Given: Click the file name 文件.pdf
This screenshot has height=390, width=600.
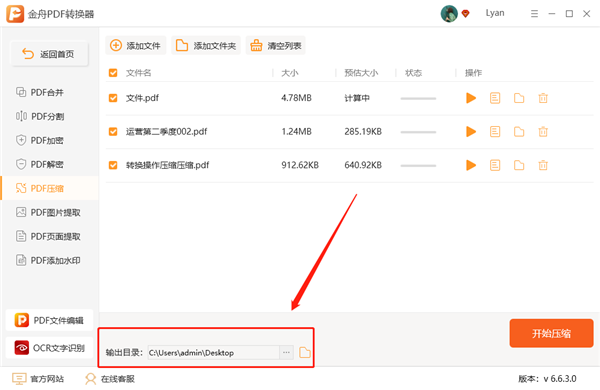Looking at the screenshot, I should [x=142, y=98].
